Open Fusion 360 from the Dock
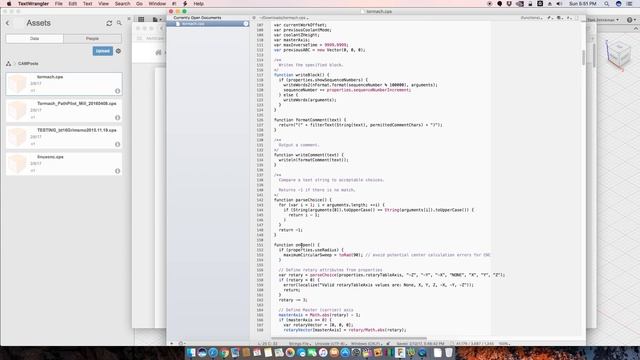Image resolution: width=640 pixels, height=360 pixels. click(x=400, y=353)
